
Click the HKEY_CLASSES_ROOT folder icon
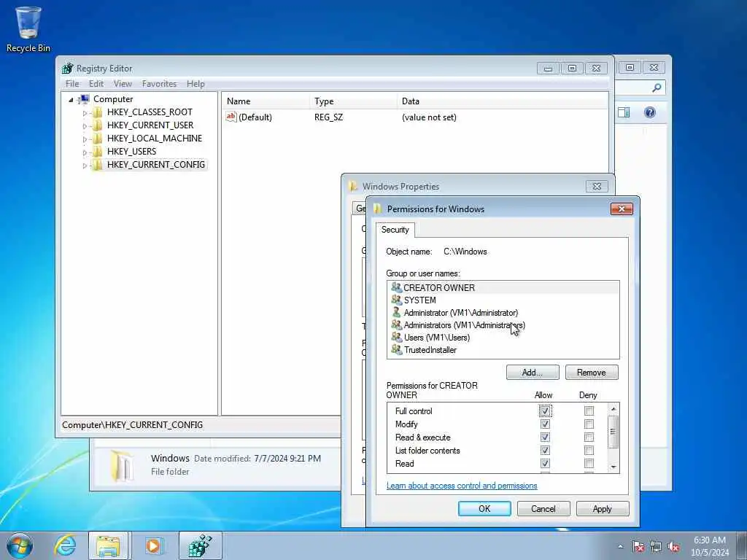click(97, 112)
